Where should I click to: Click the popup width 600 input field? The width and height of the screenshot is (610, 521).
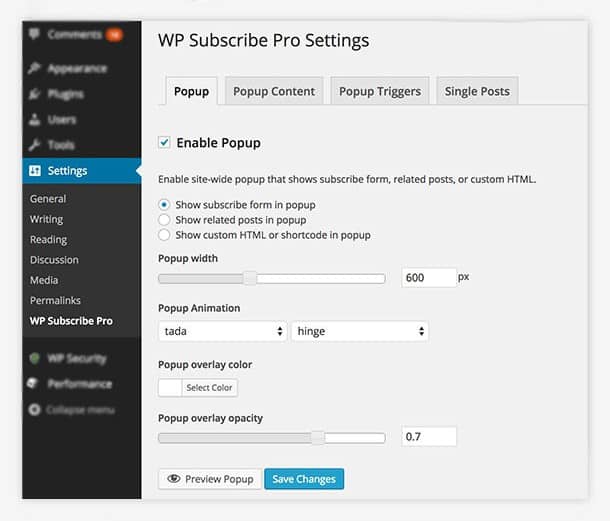(x=429, y=278)
